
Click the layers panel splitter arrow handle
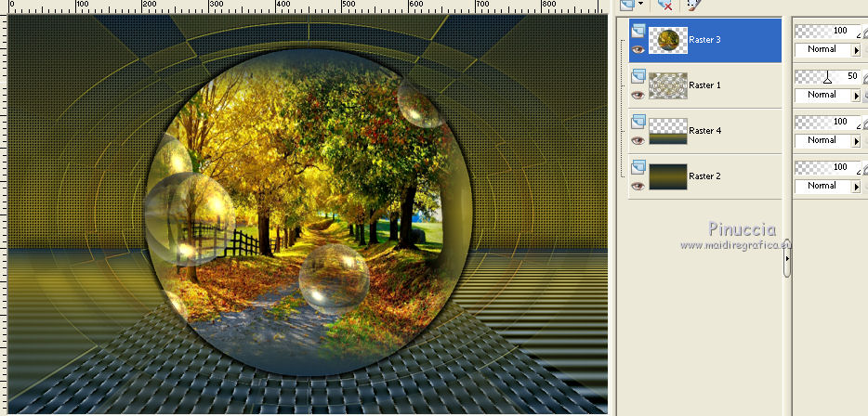tap(787, 258)
